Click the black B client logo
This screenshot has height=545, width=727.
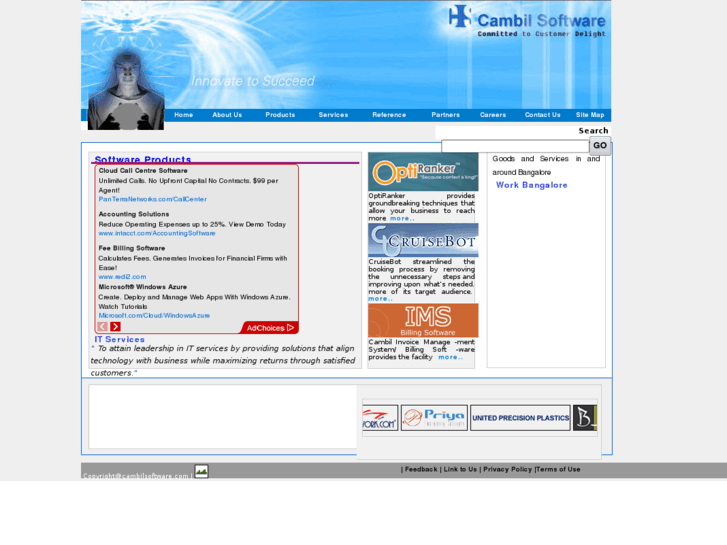tap(585, 418)
